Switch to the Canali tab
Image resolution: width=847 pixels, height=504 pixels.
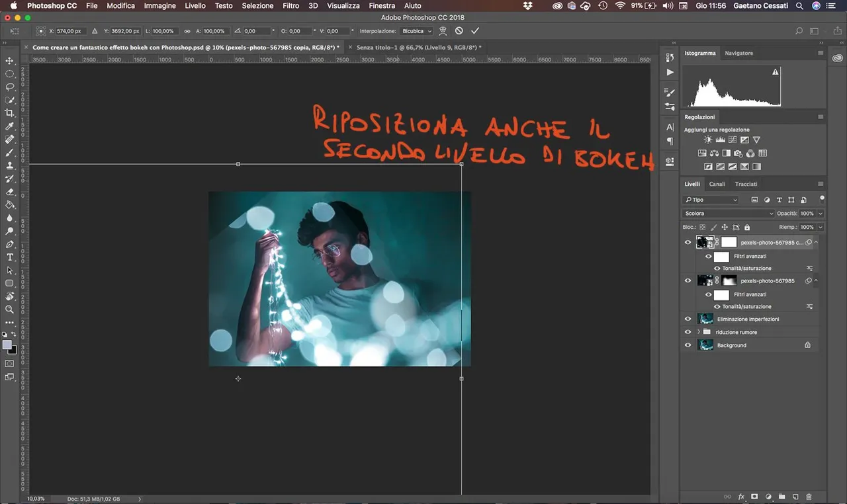(717, 184)
